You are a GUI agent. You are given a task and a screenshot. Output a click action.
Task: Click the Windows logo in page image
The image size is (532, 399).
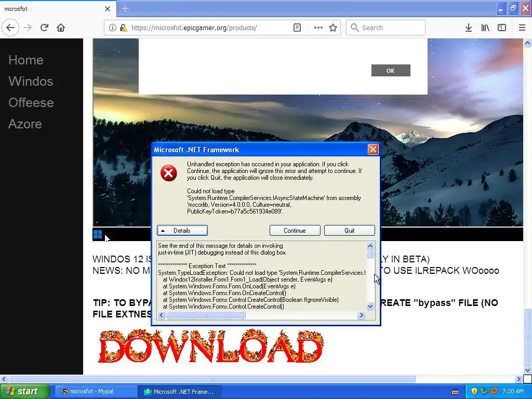pyautogui.click(x=98, y=234)
